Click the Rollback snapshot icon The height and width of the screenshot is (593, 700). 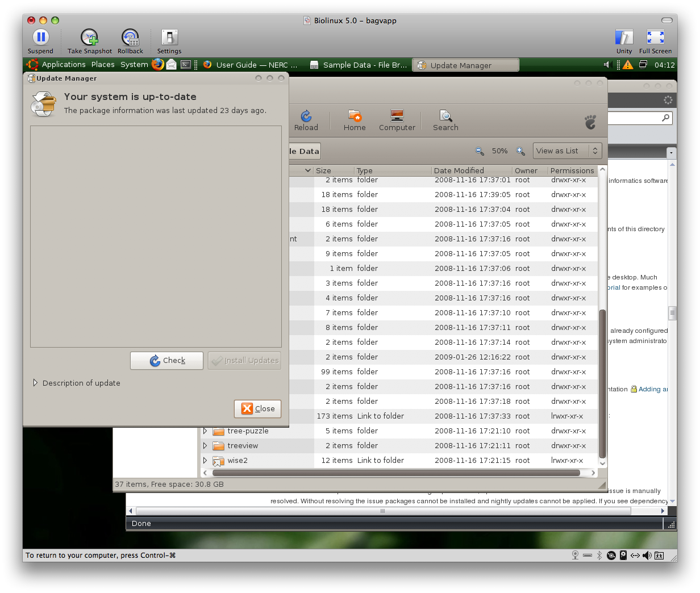pyautogui.click(x=130, y=38)
